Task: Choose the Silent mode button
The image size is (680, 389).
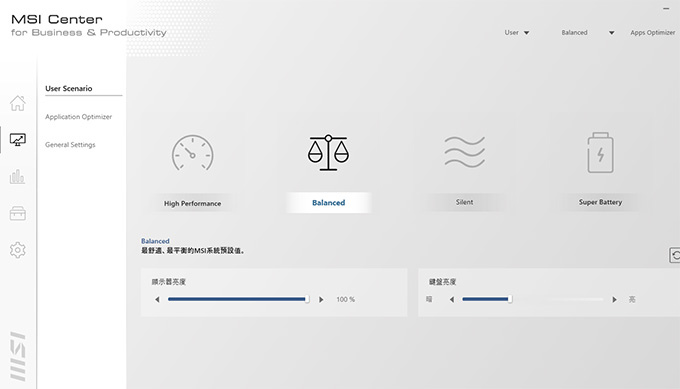Action: click(x=464, y=202)
